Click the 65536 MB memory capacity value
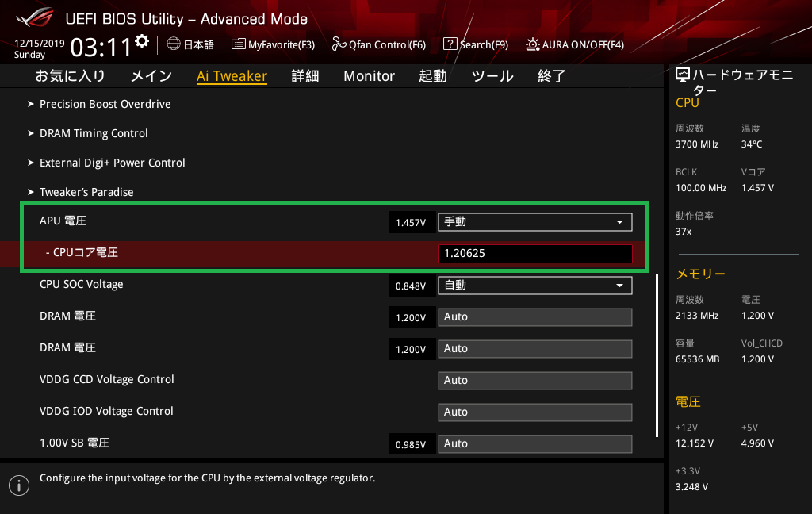 point(697,359)
